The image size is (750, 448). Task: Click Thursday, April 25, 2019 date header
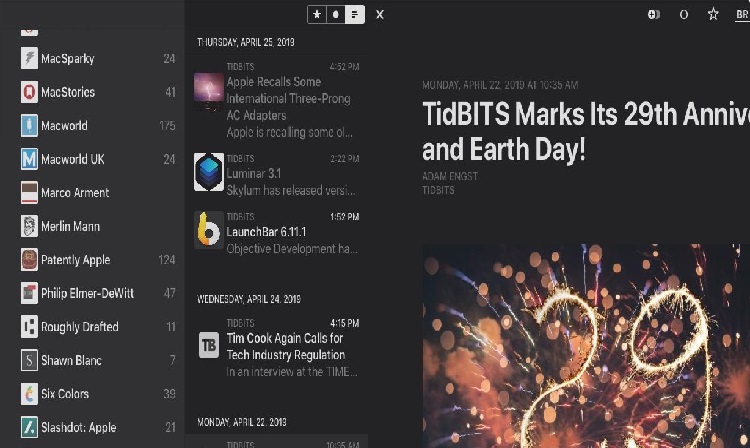click(246, 42)
